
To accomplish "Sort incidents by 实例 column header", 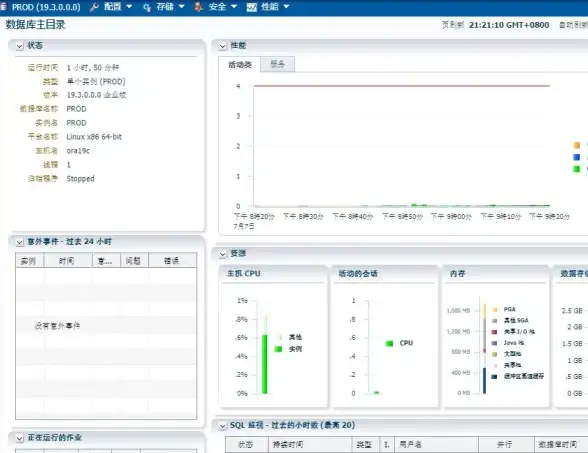I will [x=30, y=261].
